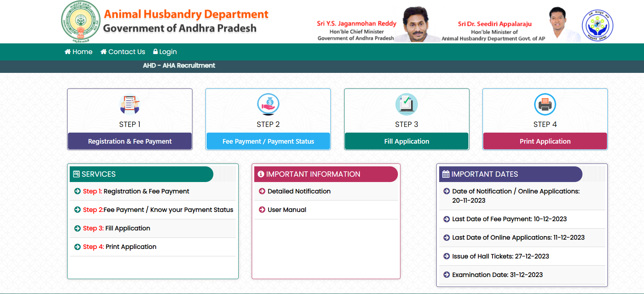Click the Government of Andhra Pradesh title text
This screenshot has width=644, height=294.
point(180,28)
